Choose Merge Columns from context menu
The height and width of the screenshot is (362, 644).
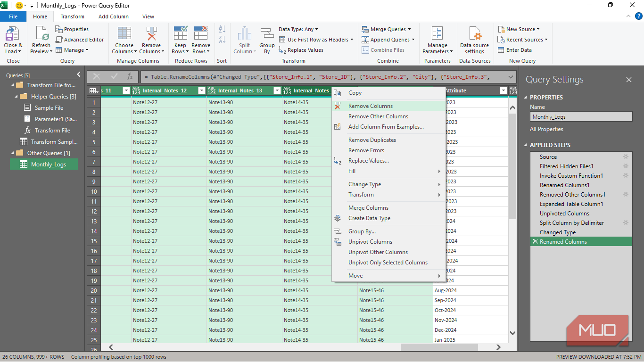[388, 208]
